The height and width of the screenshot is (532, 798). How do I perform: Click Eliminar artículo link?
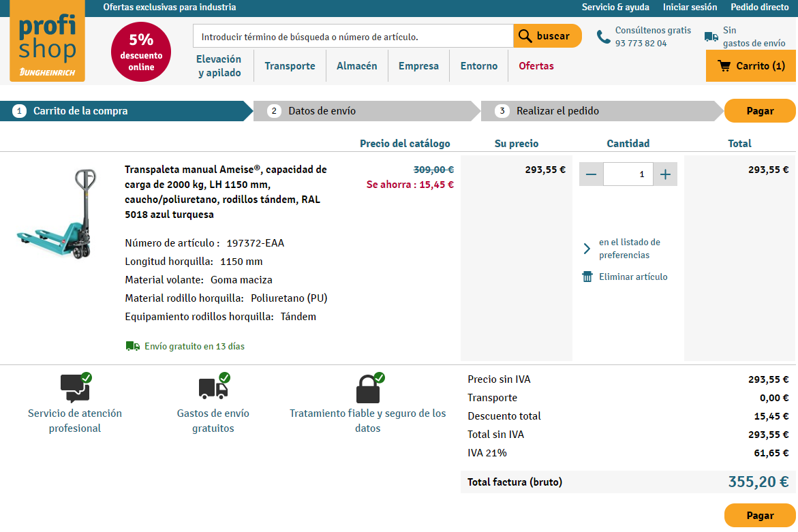633,277
